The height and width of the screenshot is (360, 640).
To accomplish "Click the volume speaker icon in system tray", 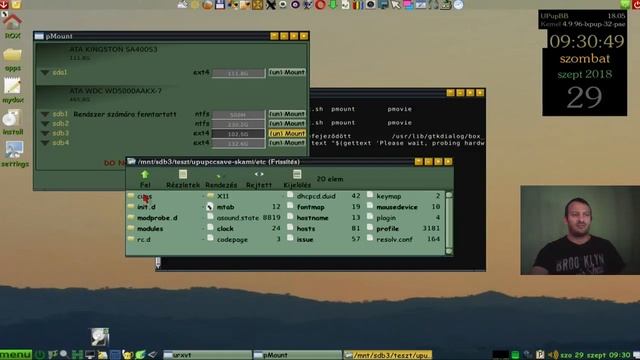I will tap(553, 355).
